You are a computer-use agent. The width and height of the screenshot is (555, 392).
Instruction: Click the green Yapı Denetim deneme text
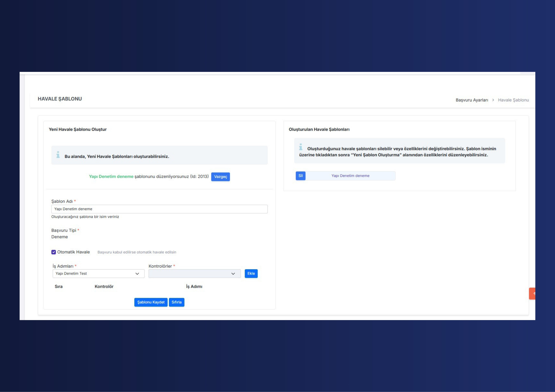point(111,177)
